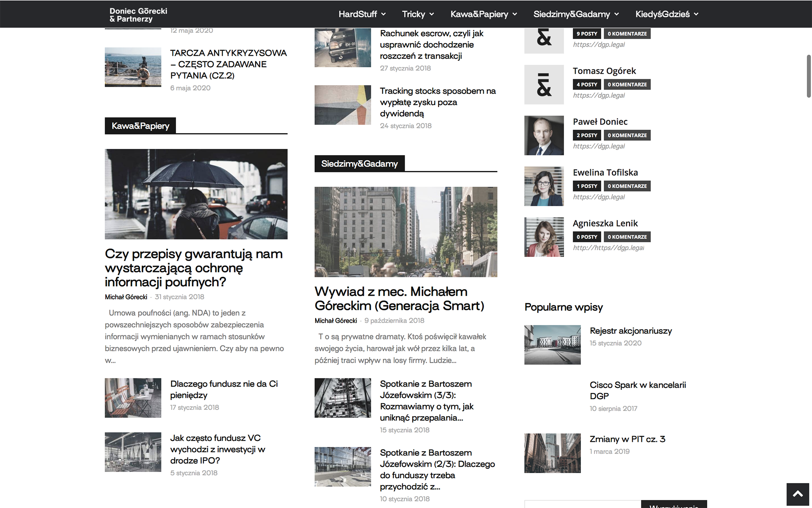Image resolution: width=812 pixels, height=508 pixels.
Task: Select the Siedzimy&Gadamy section heading tab
Action: click(x=359, y=164)
